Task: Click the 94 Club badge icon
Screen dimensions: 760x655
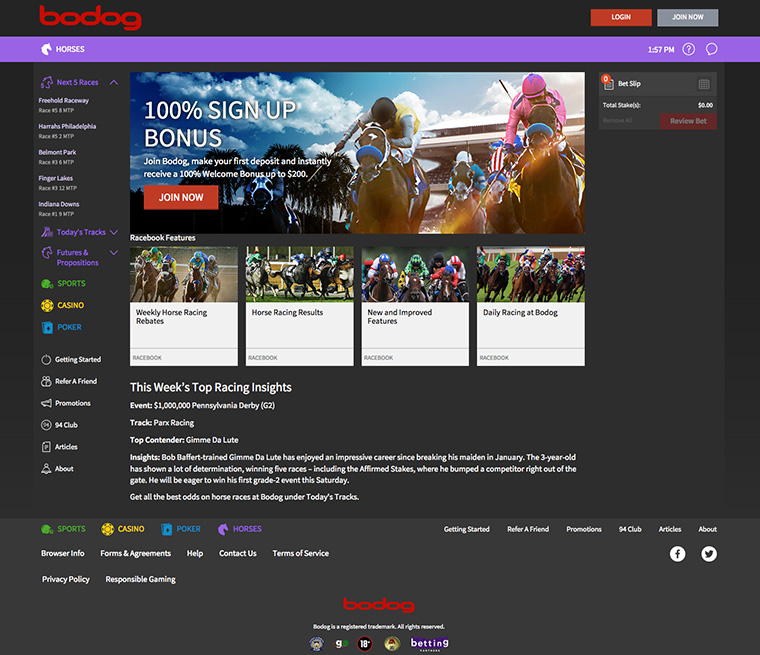Action: (x=46, y=425)
